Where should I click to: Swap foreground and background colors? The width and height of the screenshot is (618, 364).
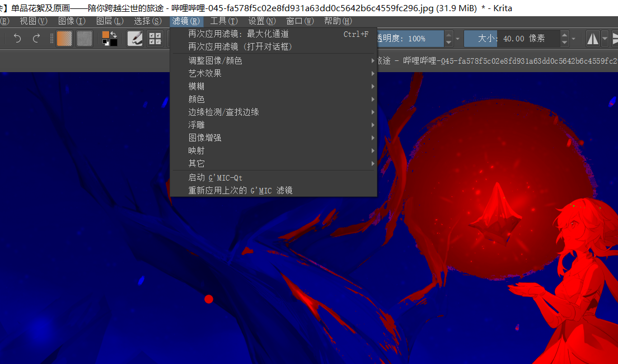point(114,35)
